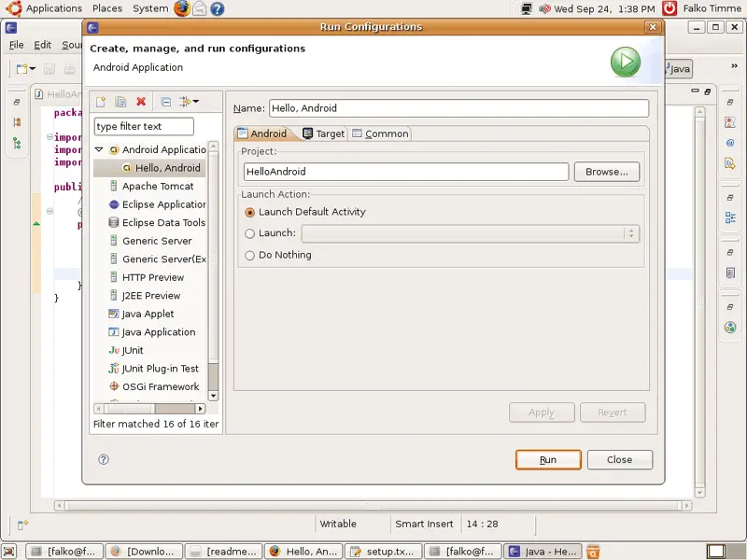The height and width of the screenshot is (560, 747).
Task: Select HTTP Preview in the tree
Action: (147, 277)
